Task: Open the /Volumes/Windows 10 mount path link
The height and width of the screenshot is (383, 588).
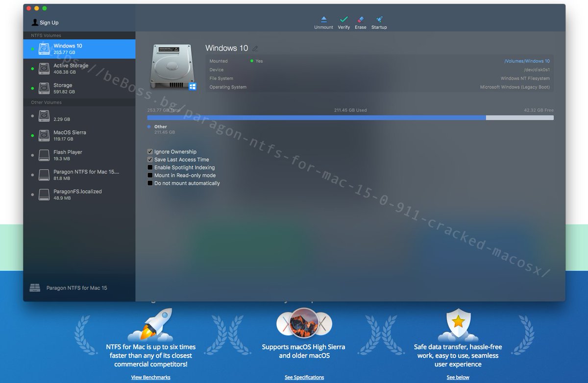Action: point(527,61)
